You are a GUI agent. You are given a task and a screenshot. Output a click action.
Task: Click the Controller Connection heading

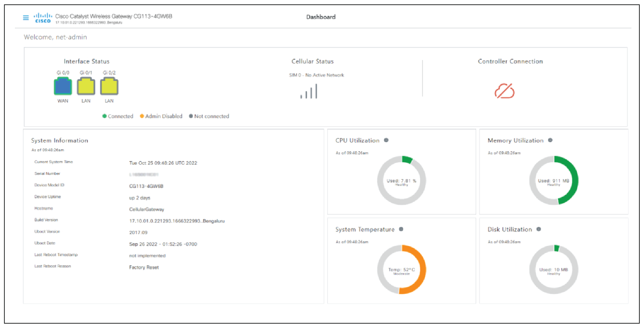[x=510, y=61]
